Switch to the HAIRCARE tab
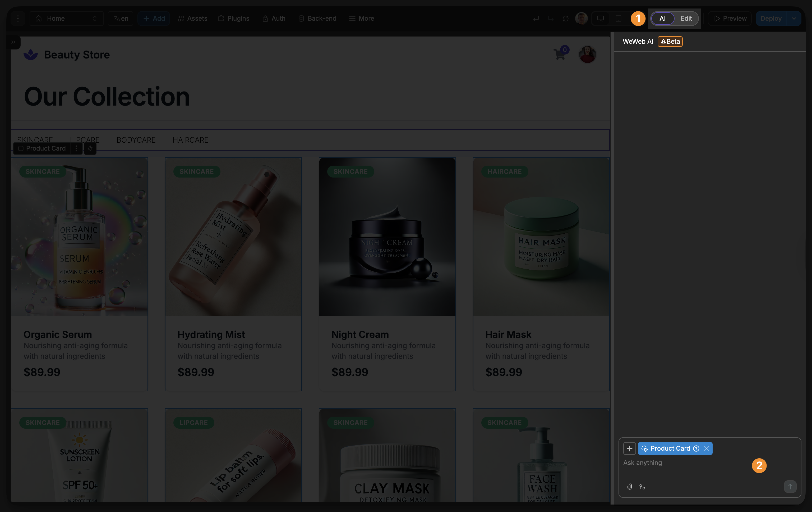 point(191,140)
